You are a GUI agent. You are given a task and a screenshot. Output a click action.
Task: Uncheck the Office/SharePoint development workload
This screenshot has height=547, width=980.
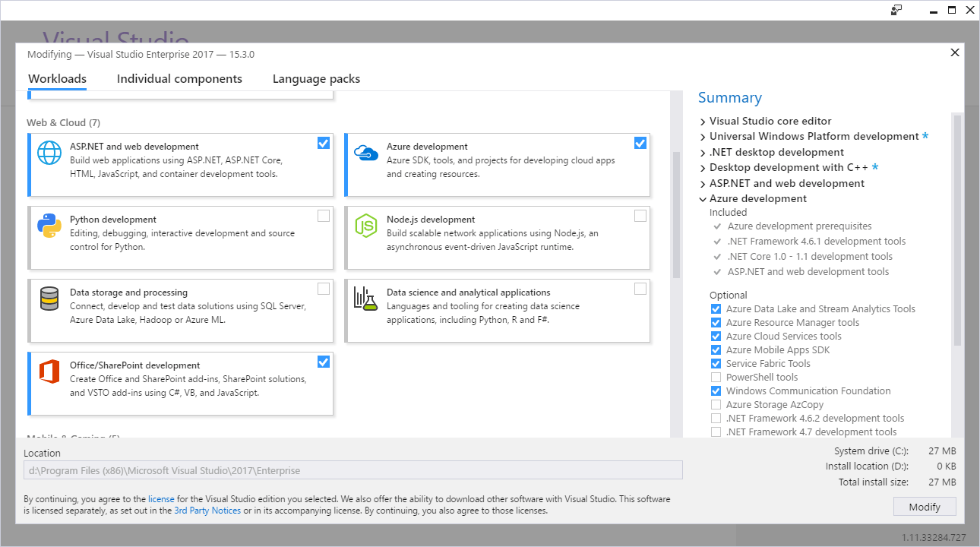pyautogui.click(x=324, y=362)
